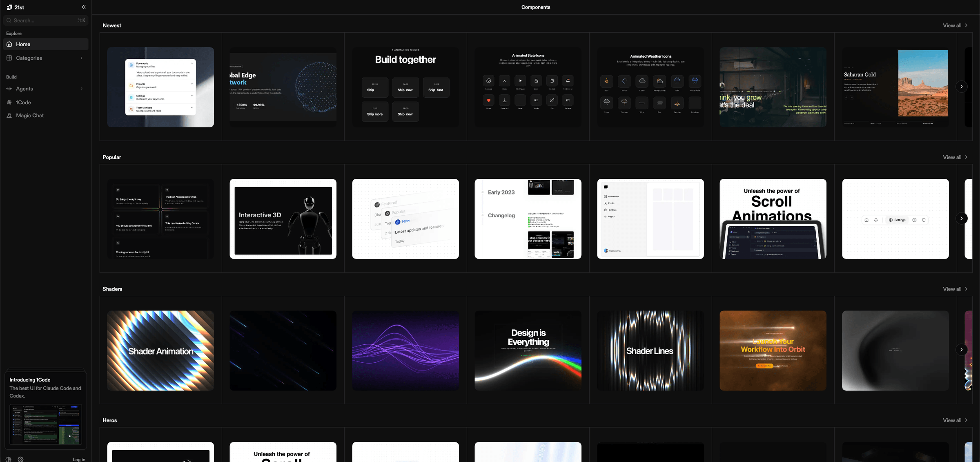Open the Saharan Gold component card

pos(895,87)
